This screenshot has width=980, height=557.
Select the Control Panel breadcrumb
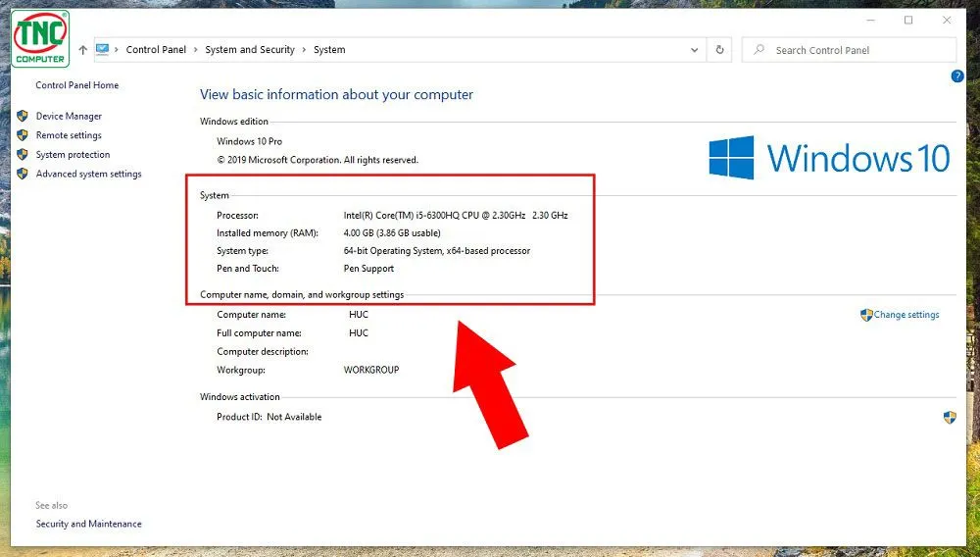[156, 50]
